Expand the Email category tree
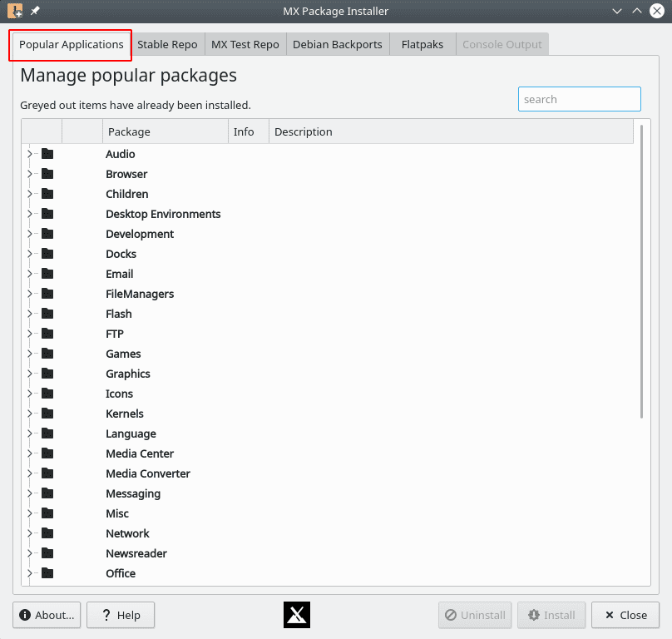The image size is (672, 639). click(31, 274)
